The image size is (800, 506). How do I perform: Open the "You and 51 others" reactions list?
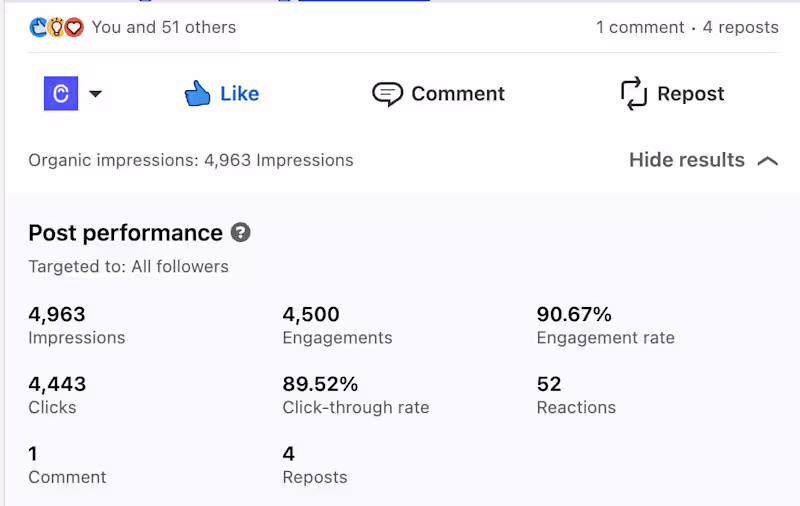pyautogui.click(x=164, y=28)
